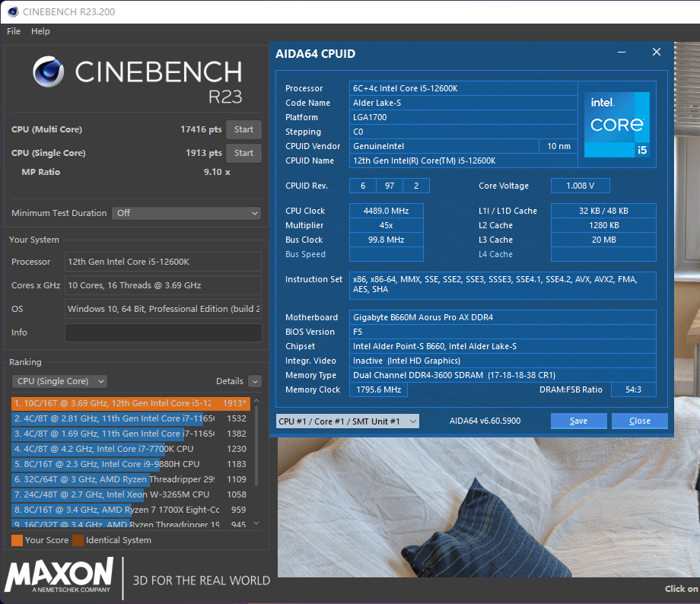Minimize the AIDA64 CPUID window

(622, 52)
